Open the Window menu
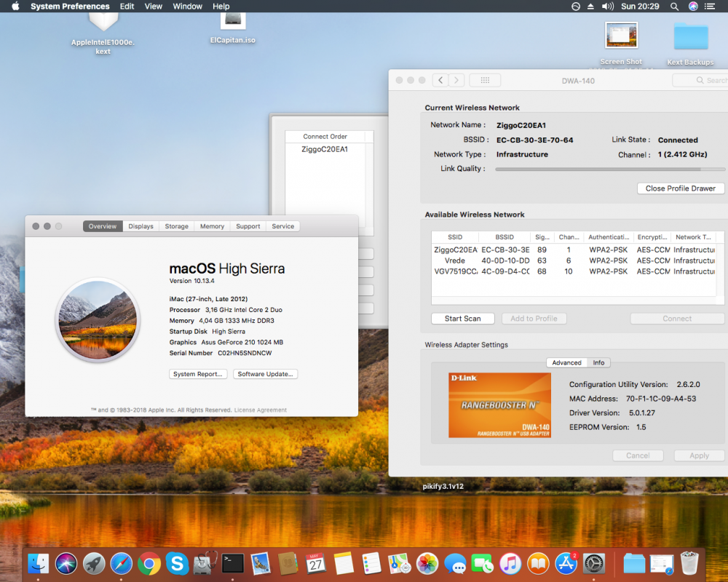 (x=188, y=6)
